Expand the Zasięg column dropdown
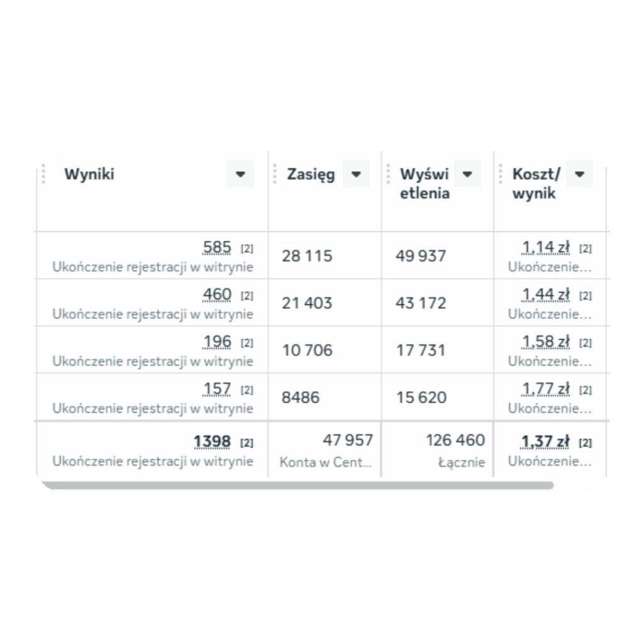 [x=356, y=174]
